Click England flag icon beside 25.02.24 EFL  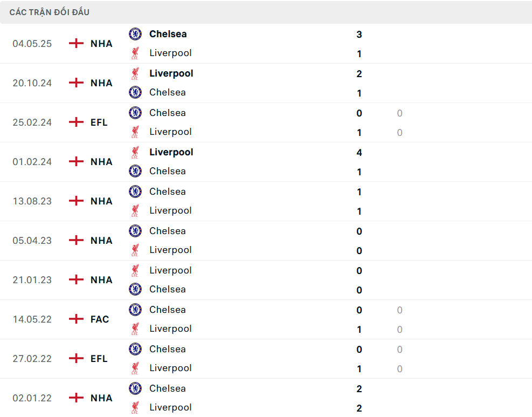77,122
